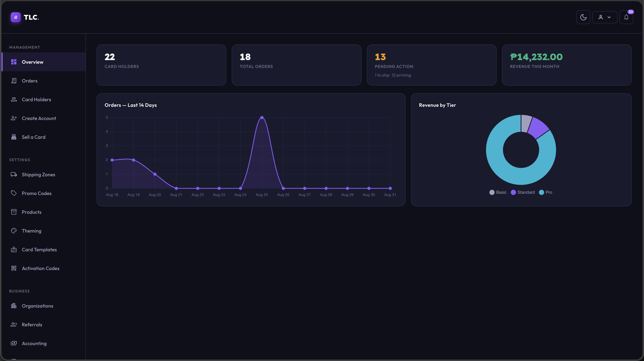Click the Overview grid icon
The width and height of the screenshot is (644, 361).
pos(14,62)
